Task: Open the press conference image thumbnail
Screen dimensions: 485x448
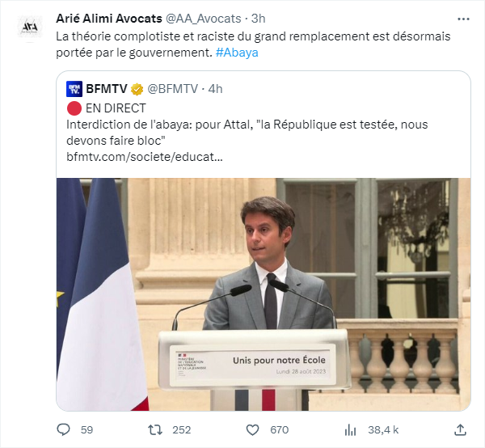Action: pyautogui.click(x=264, y=294)
